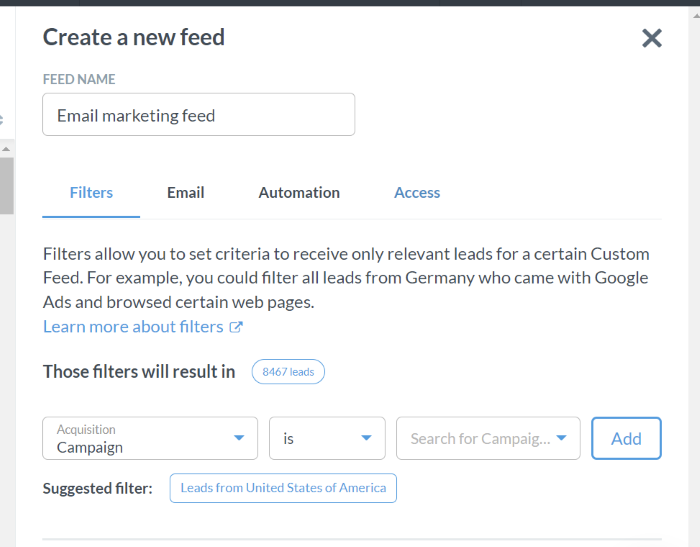Select the Access tab

pyautogui.click(x=417, y=193)
